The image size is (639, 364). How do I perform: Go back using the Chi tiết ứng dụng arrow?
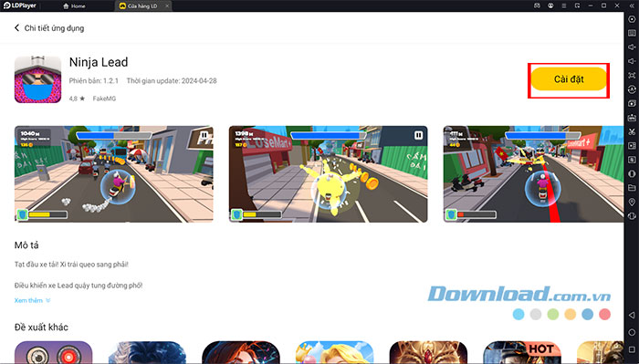(x=16, y=27)
